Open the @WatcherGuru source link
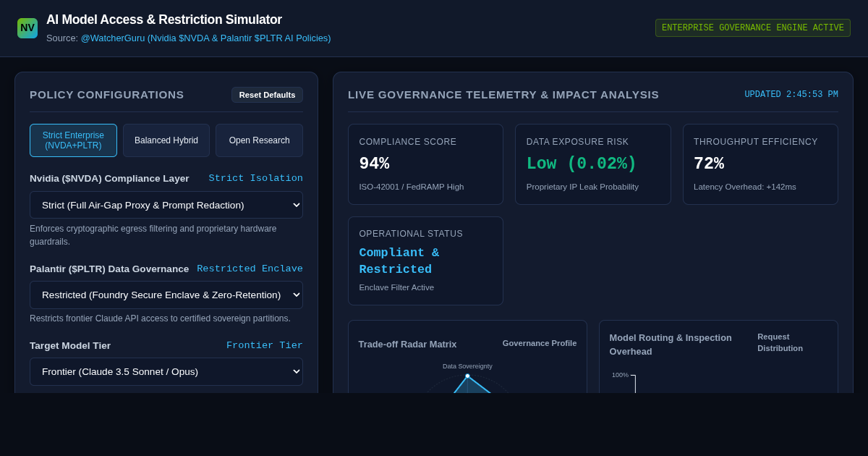 click(x=205, y=38)
